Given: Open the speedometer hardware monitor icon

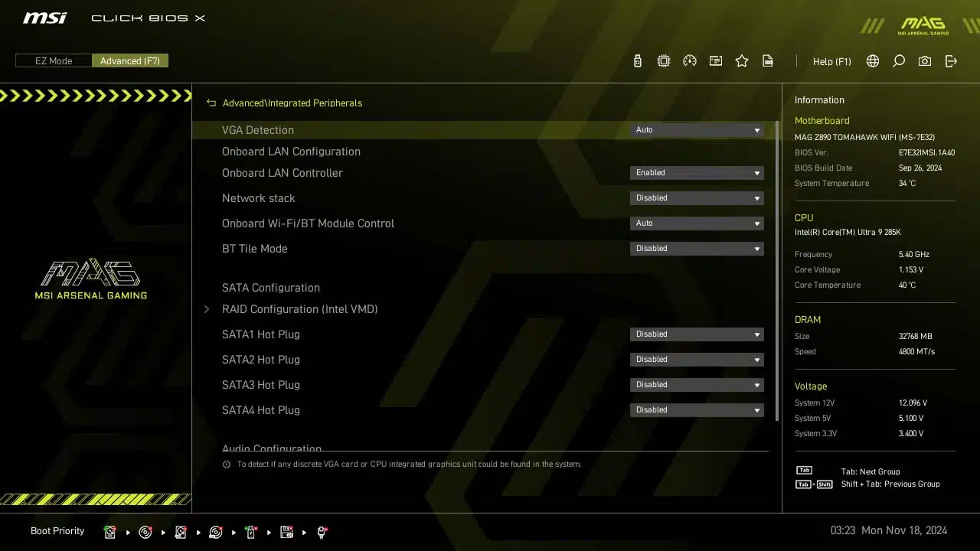Looking at the screenshot, I should 690,61.
